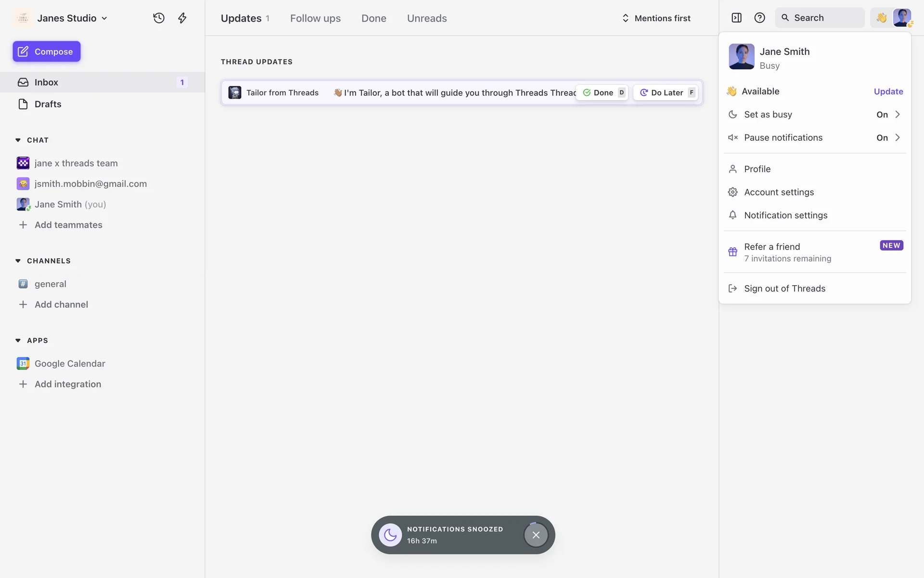Switch to the Follow ups tab
Viewport: 924px width, 578px height.
[315, 18]
